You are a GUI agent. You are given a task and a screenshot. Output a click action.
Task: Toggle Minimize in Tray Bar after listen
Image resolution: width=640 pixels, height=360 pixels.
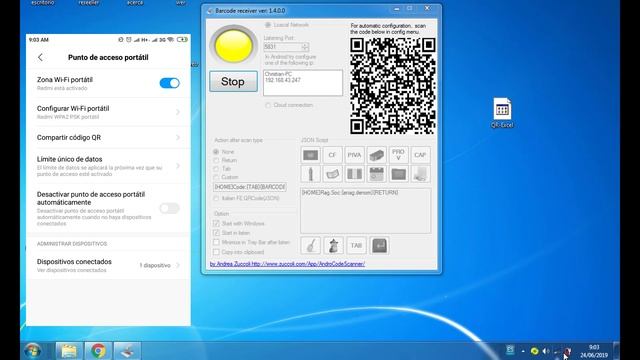pyautogui.click(x=216, y=242)
